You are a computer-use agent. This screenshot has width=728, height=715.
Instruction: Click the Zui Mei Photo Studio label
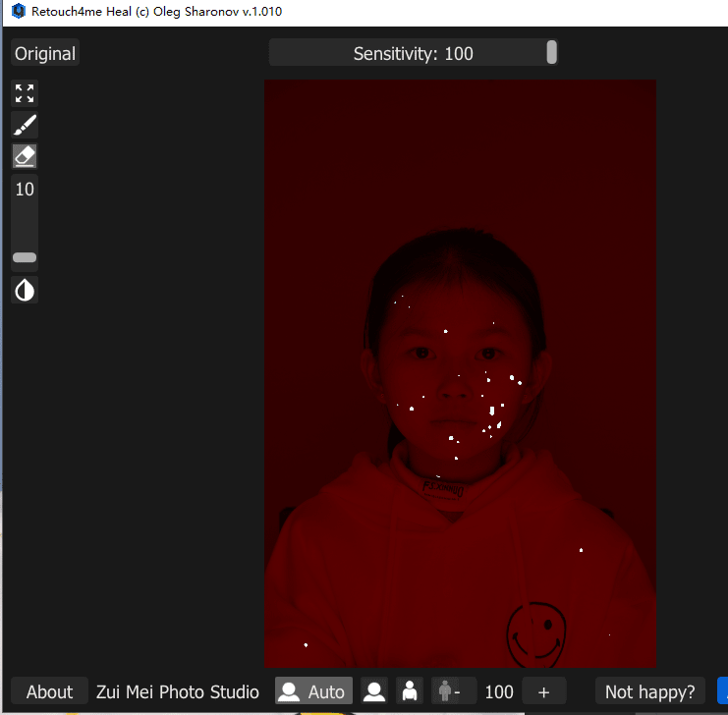click(x=178, y=691)
